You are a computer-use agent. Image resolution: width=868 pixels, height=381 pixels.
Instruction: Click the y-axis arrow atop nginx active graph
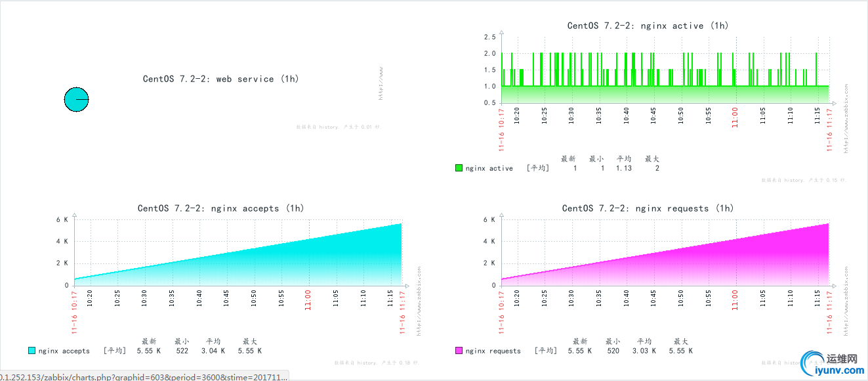pos(501,31)
